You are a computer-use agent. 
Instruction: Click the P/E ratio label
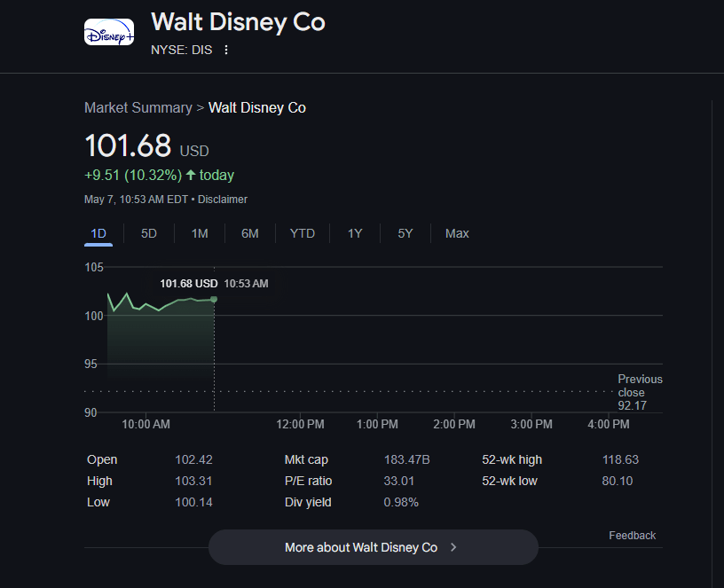(309, 481)
